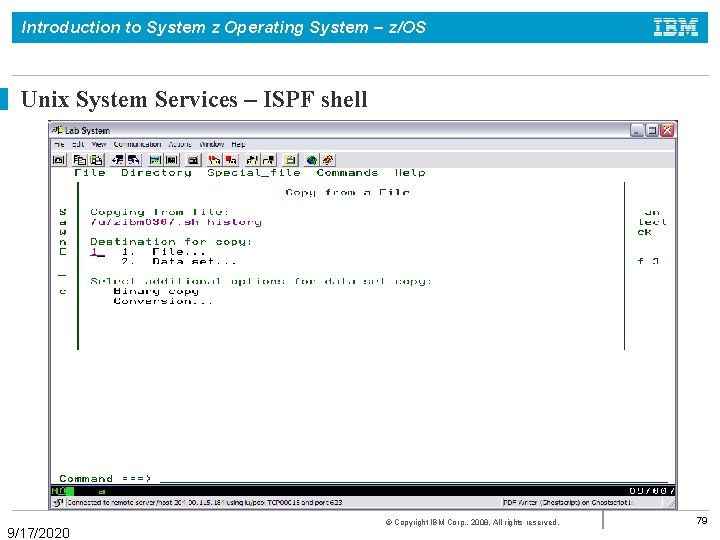Image resolution: width=720 pixels, height=540 pixels.
Task: Click 'Copy from a File' panel title
Action: (x=347, y=192)
